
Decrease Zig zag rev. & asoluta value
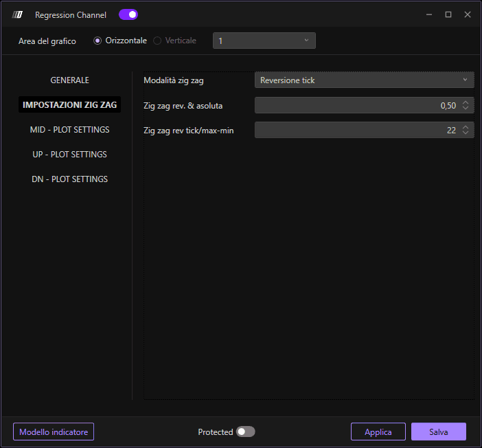click(x=466, y=108)
